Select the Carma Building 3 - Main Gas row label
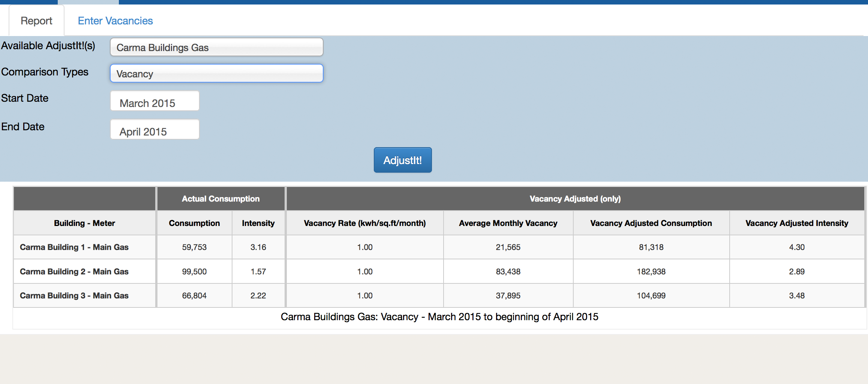The width and height of the screenshot is (868, 384). tap(74, 295)
